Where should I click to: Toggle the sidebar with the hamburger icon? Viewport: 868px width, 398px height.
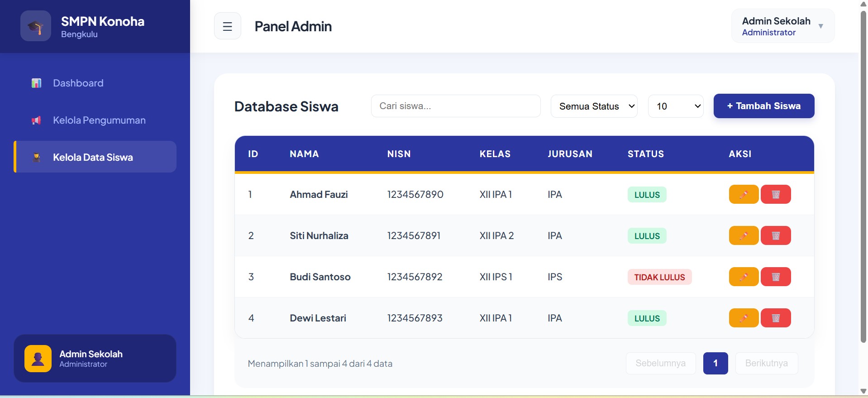(x=227, y=26)
